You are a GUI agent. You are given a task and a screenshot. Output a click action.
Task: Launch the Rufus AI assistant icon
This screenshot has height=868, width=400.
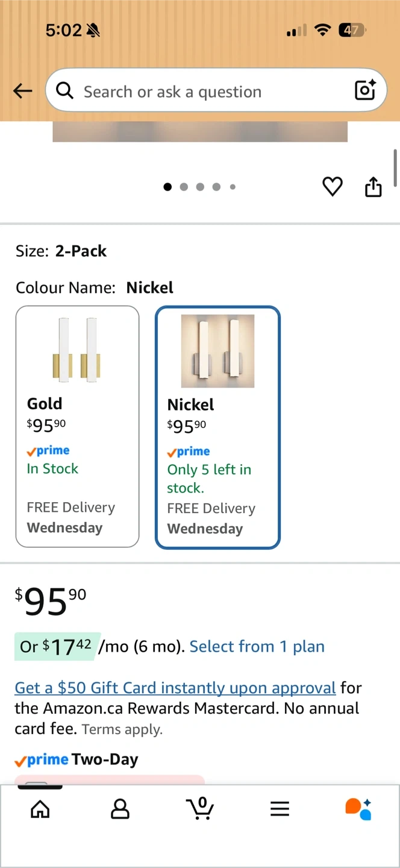[x=358, y=808]
